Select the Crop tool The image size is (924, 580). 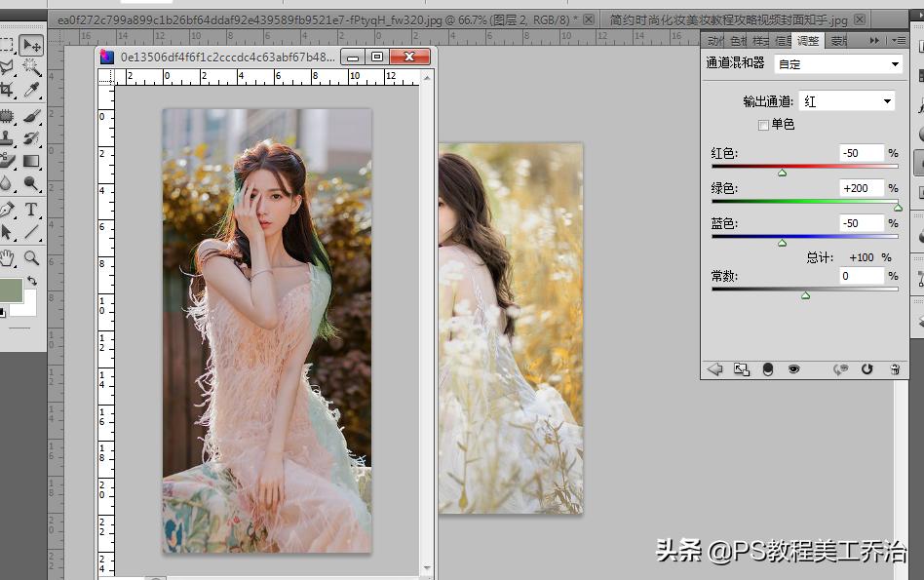7,90
